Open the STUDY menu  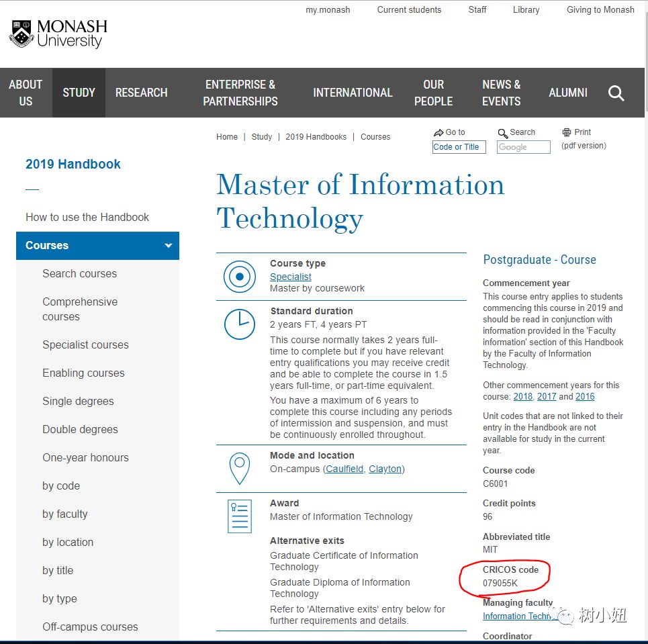(79, 93)
